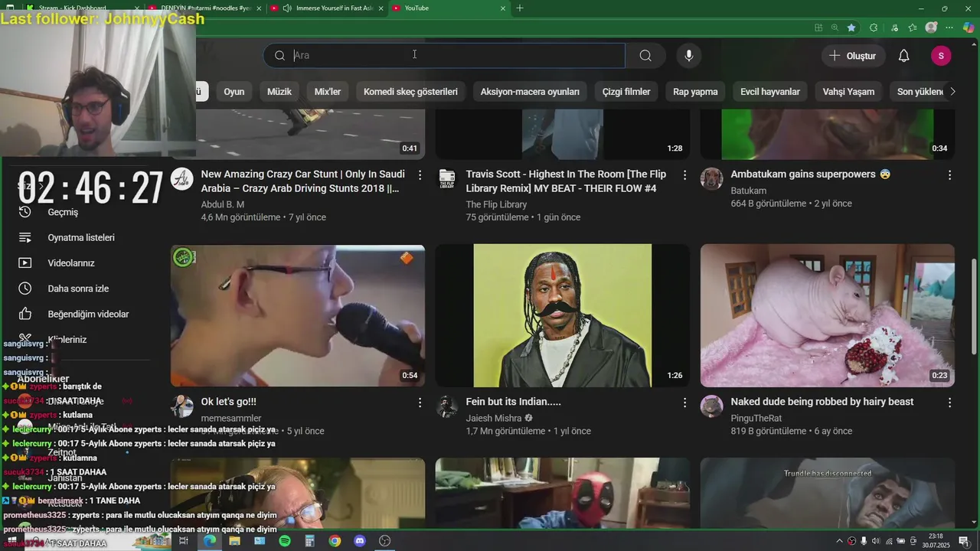
Task: Open Discord from the taskbar
Action: pyautogui.click(x=360, y=541)
